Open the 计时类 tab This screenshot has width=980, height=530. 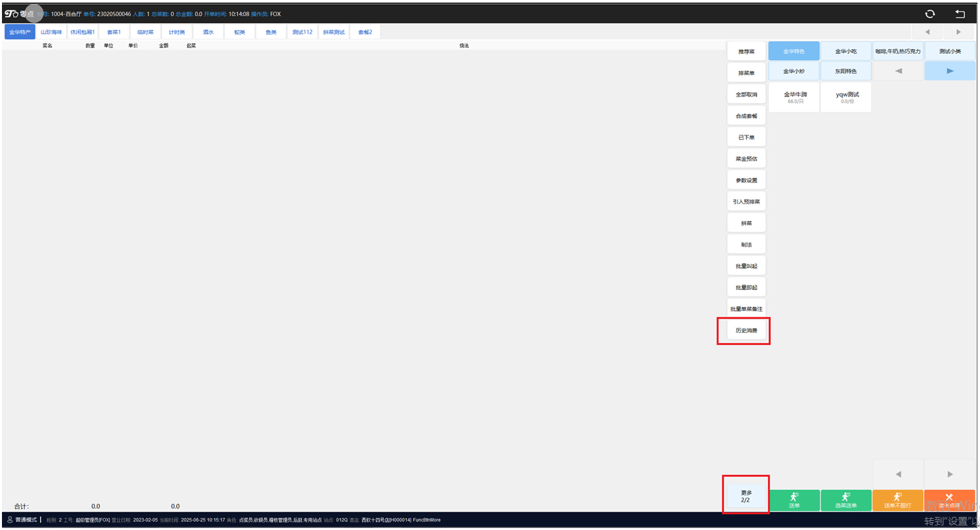177,32
